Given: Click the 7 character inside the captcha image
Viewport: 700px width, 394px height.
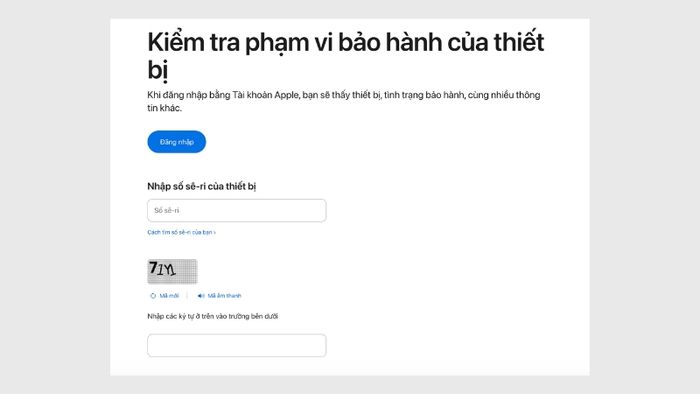Looking at the screenshot, I should (153, 268).
